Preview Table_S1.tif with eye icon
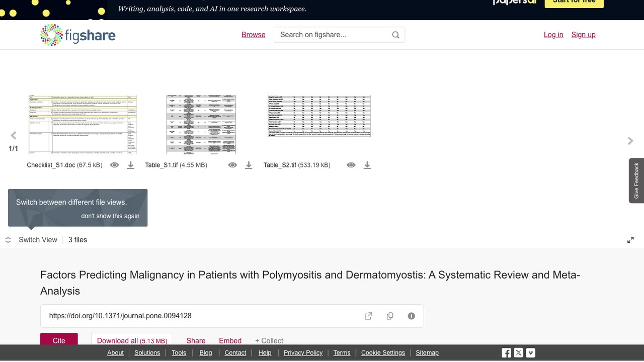The height and width of the screenshot is (362, 644). point(232,165)
